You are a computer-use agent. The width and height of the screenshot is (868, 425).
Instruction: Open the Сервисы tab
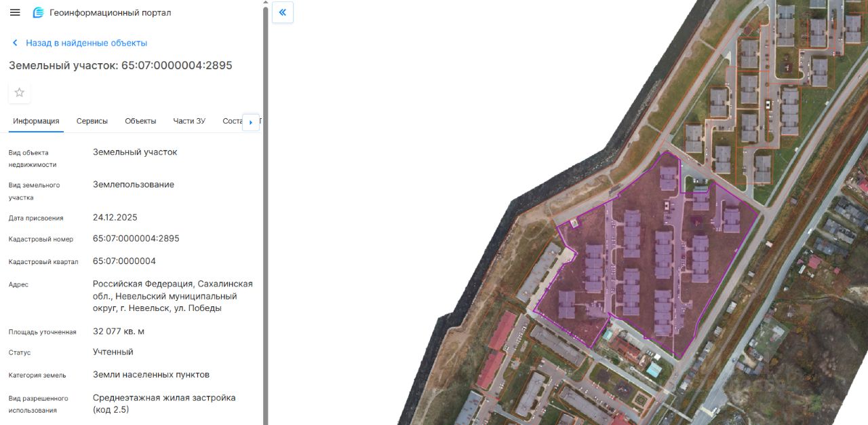click(92, 121)
